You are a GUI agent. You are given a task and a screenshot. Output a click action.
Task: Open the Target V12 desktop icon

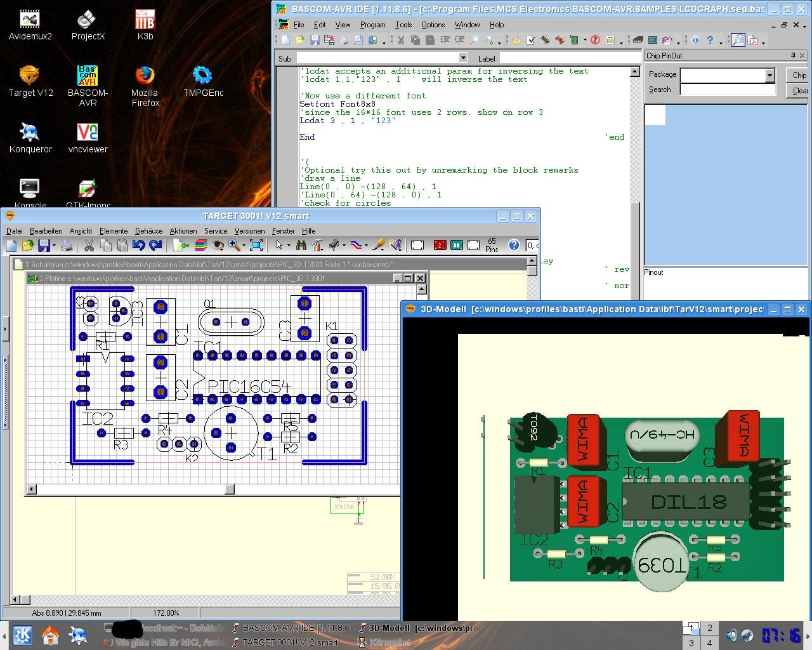click(x=30, y=81)
